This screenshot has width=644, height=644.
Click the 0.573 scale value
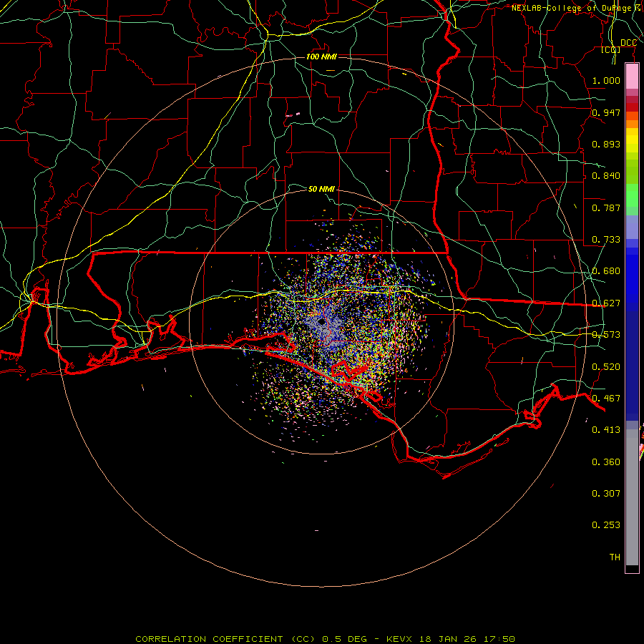606,334
